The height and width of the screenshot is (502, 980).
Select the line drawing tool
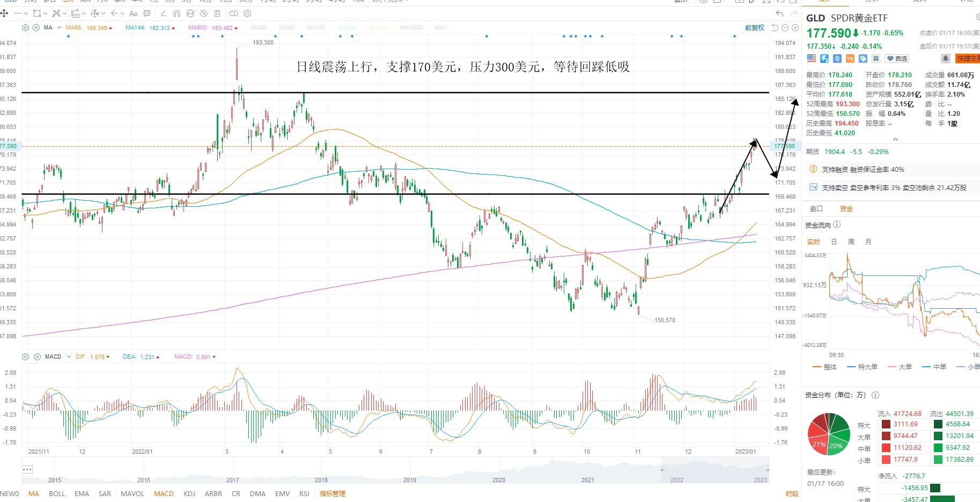coord(18,13)
